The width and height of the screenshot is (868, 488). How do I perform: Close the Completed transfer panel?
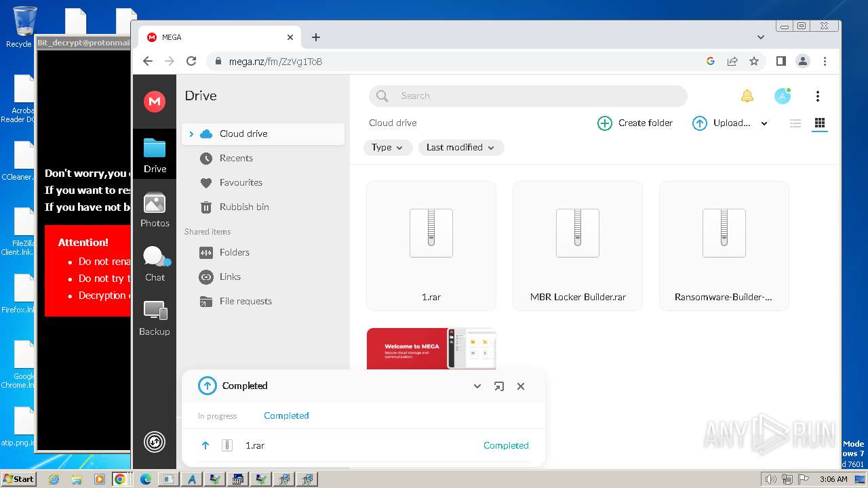point(521,386)
